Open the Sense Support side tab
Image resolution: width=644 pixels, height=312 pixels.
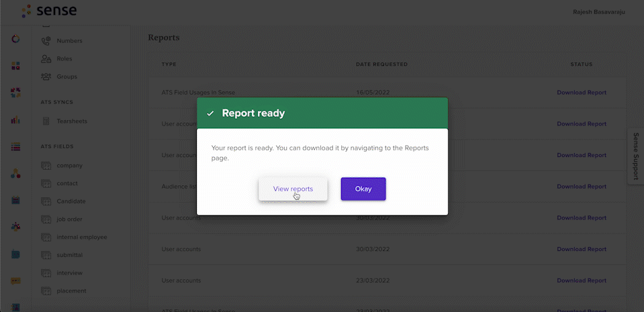click(636, 156)
